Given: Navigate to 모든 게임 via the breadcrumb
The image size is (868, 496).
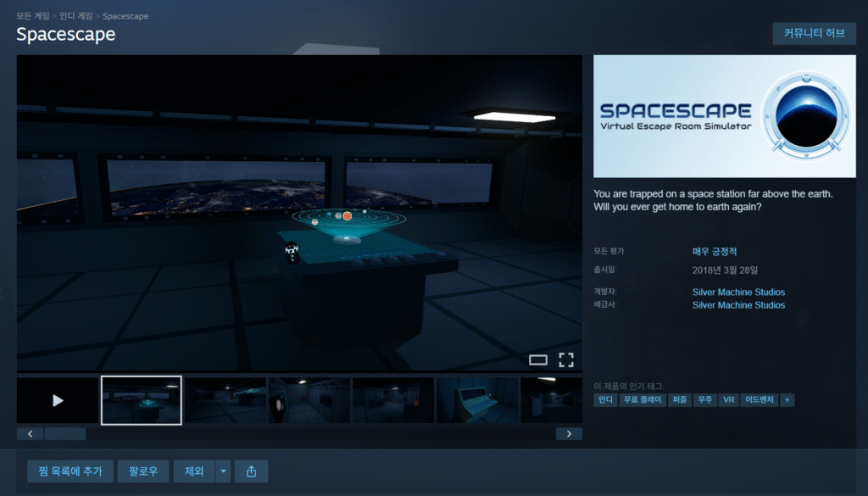Looking at the screenshot, I should (31, 15).
